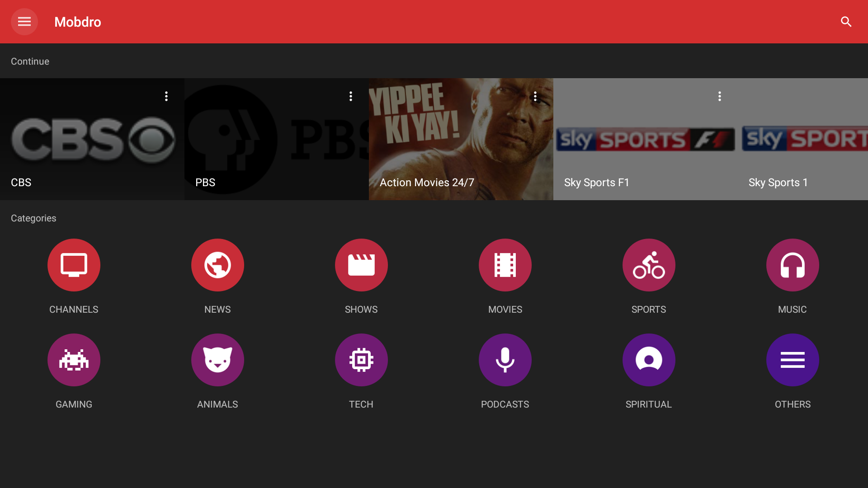Screen dimensions: 868x488
Task: Click the NEWS label
Action: pos(217,310)
